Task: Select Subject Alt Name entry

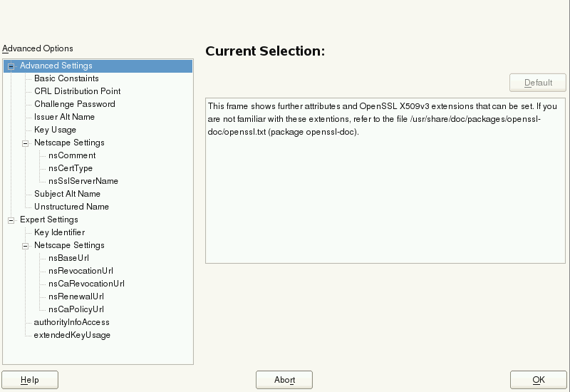Action: click(x=67, y=194)
